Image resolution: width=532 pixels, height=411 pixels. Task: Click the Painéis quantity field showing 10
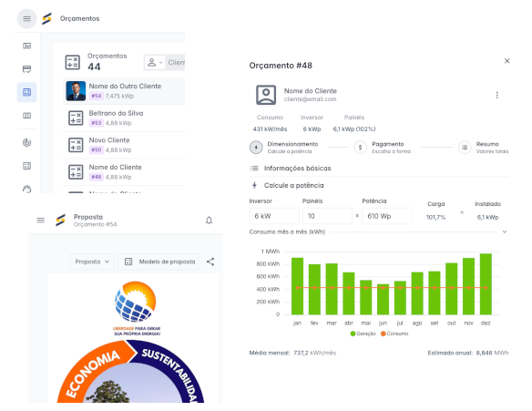(x=327, y=216)
